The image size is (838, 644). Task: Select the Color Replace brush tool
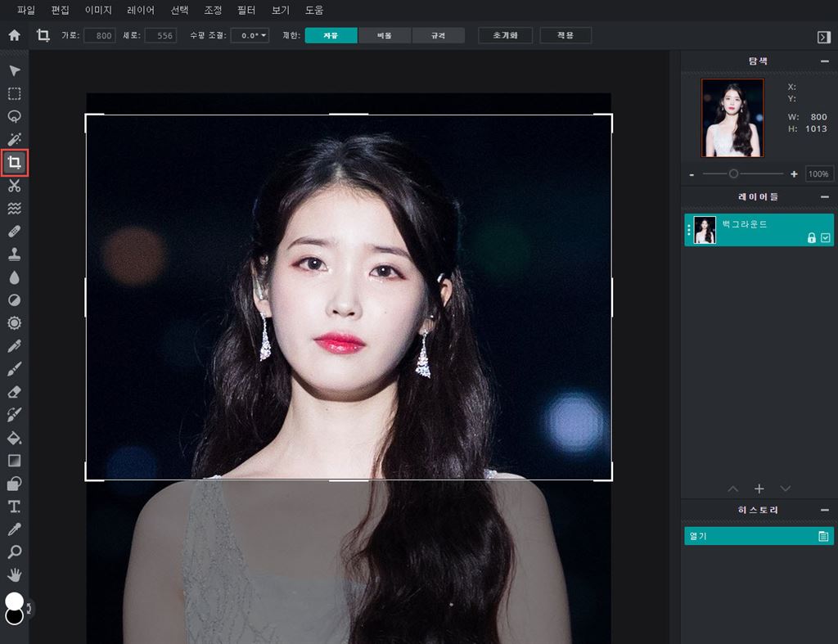point(15,415)
